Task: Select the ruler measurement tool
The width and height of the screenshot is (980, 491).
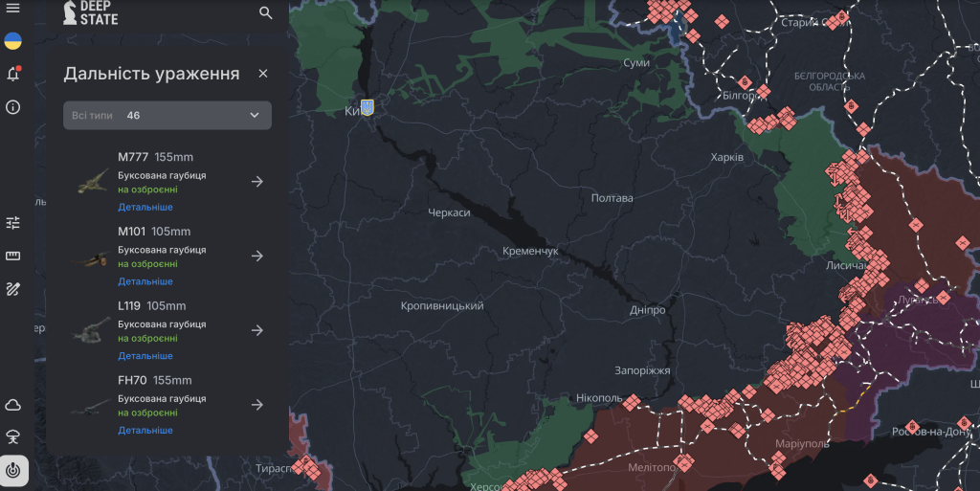Action: coord(13,256)
